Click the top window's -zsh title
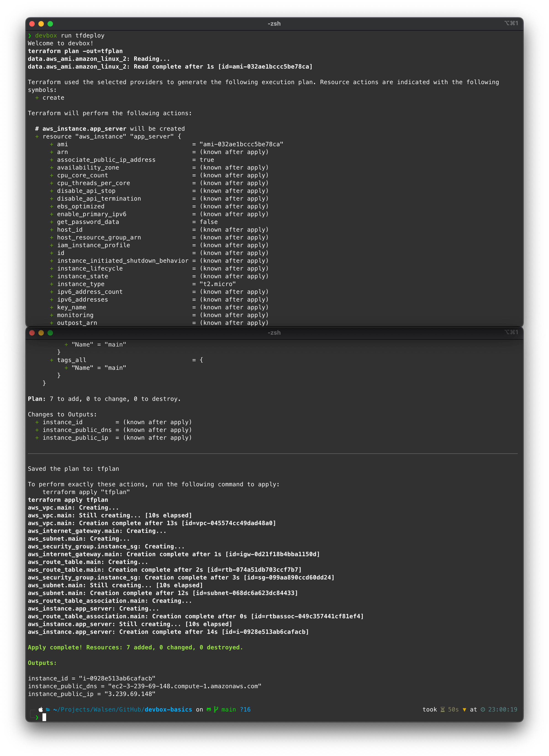This screenshot has height=756, width=549. click(274, 24)
